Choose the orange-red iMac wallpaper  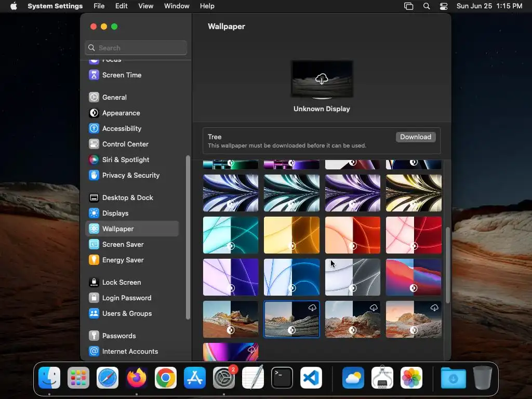point(353,235)
